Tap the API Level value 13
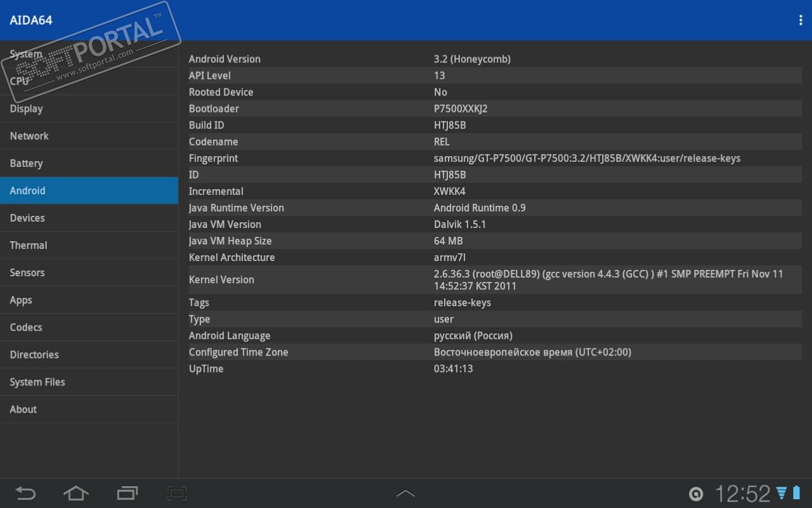Image resolution: width=812 pixels, height=508 pixels. [440, 76]
